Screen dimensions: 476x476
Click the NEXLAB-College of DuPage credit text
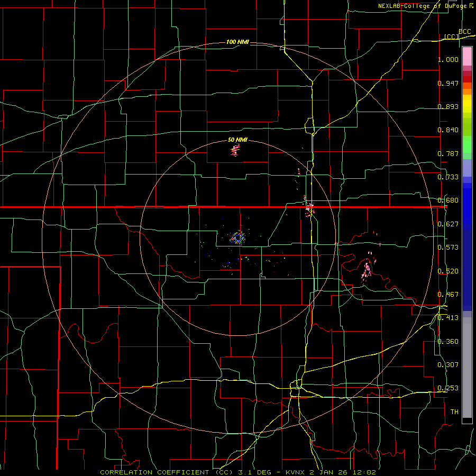(426, 6)
